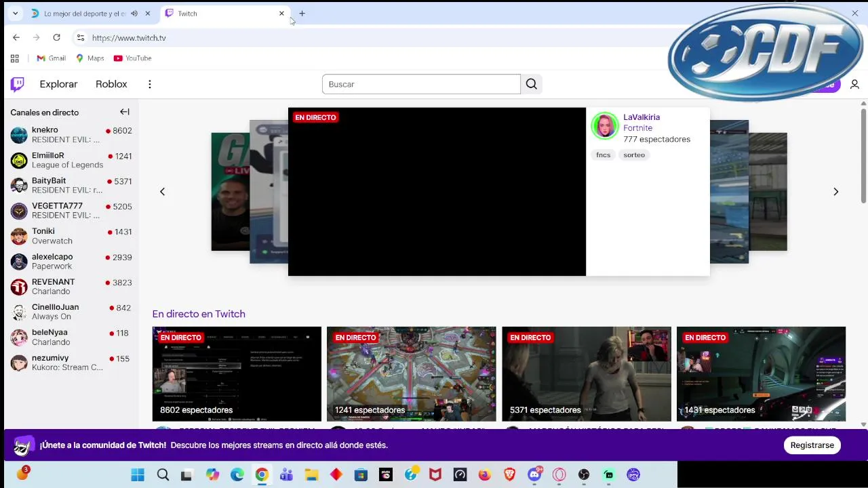Open Gmail bookmark

point(51,58)
